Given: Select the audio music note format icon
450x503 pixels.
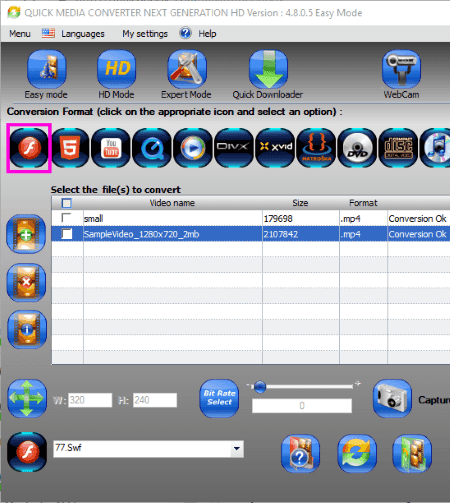Looking at the screenshot, I should coord(436,148).
